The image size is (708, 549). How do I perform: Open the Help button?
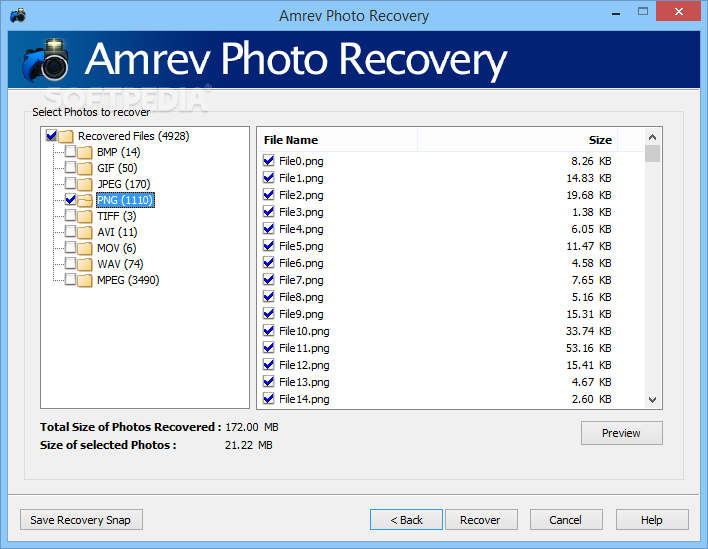tap(652, 520)
